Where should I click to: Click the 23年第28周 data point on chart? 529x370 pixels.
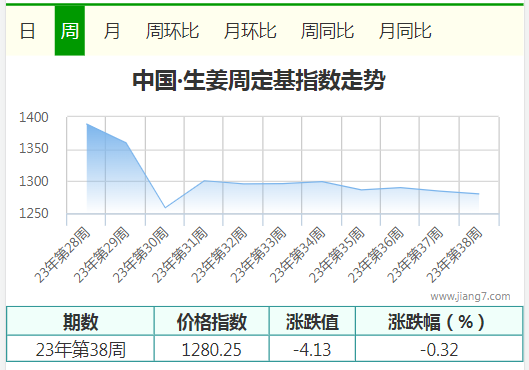point(87,124)
